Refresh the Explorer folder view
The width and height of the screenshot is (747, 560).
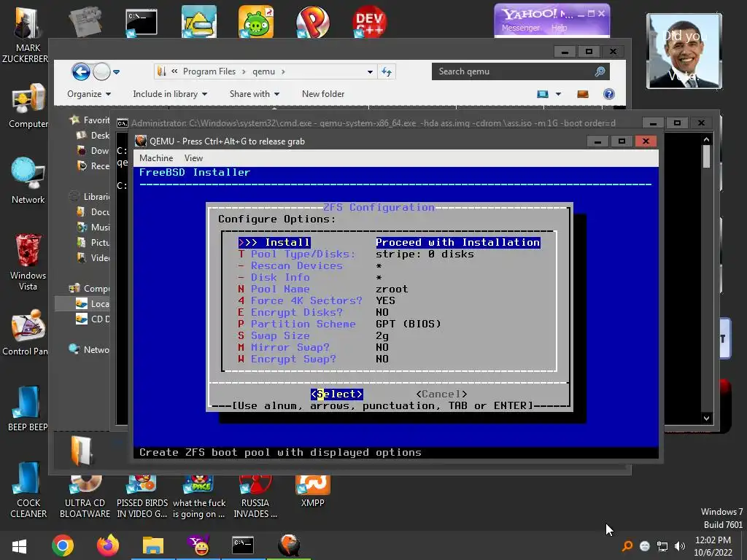pos(387,72)
